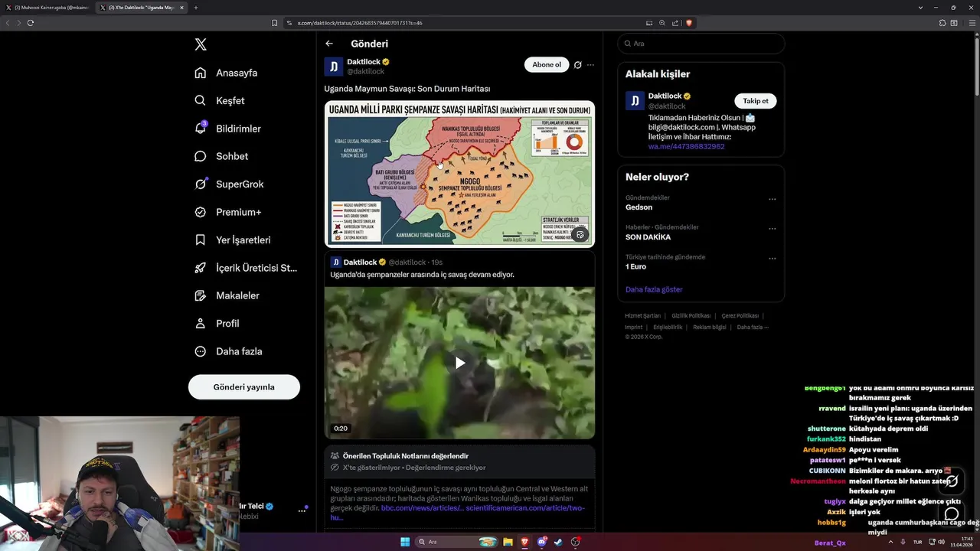Viewport: 980px width, 551px height.
Task: Click Takip et follow button
Action: (756, 101)
